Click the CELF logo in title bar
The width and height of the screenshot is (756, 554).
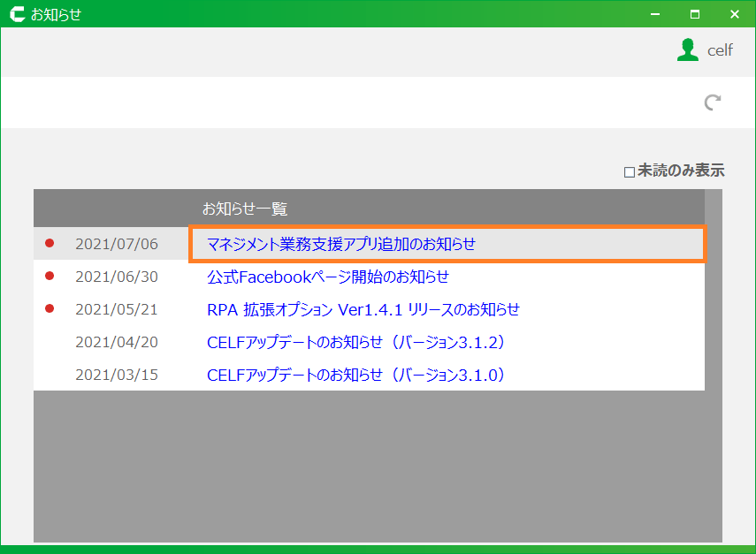[x=15, y=14]
